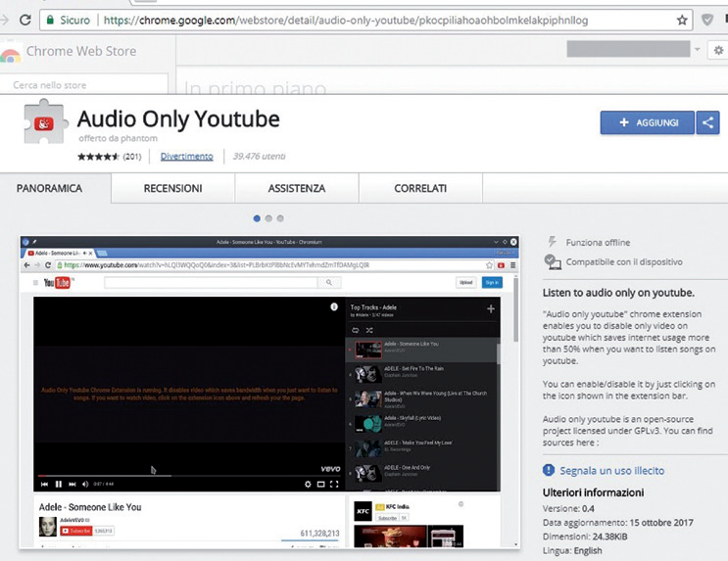Screen dimensions: 728x561
Task: Click Upload button in YouTube preview
Action: 465,282
